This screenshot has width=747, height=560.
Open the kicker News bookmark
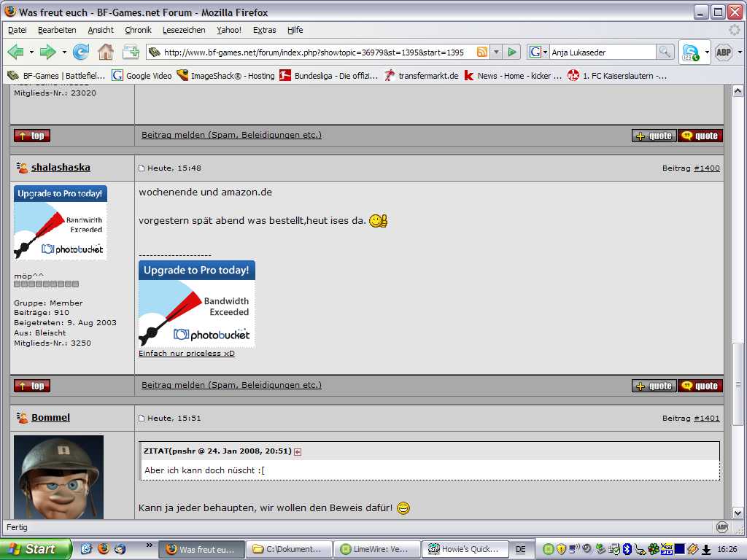tap(513, 76)
